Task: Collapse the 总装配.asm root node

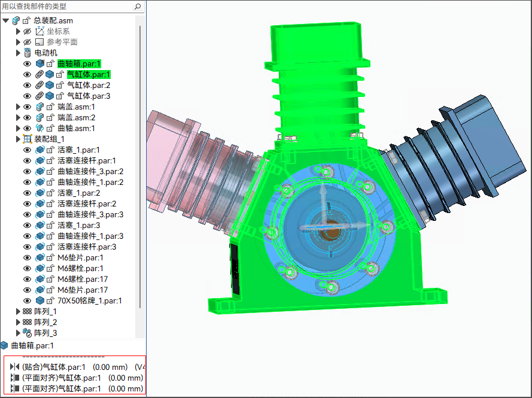Action: tap(5, 21)
